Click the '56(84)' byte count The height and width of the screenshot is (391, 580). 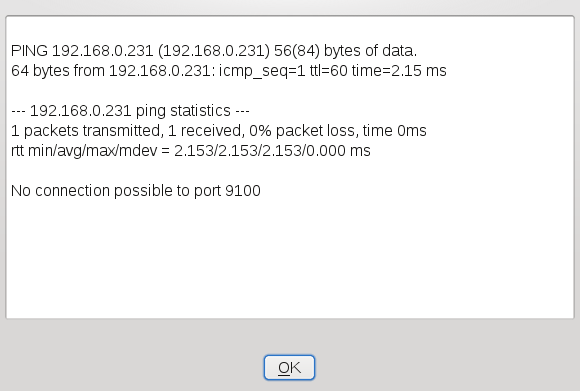pos(297,51)
